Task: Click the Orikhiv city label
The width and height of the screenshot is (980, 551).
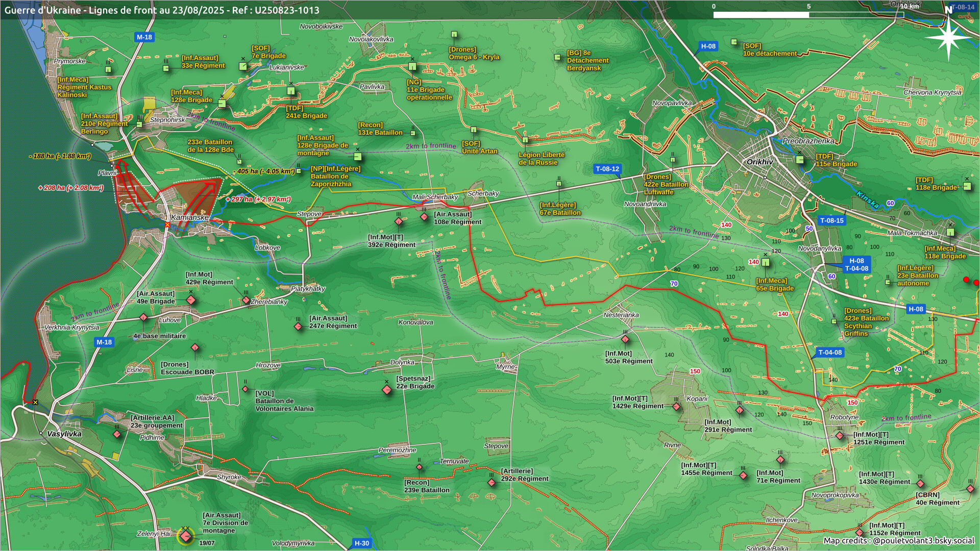Action: tap(759, 162)
